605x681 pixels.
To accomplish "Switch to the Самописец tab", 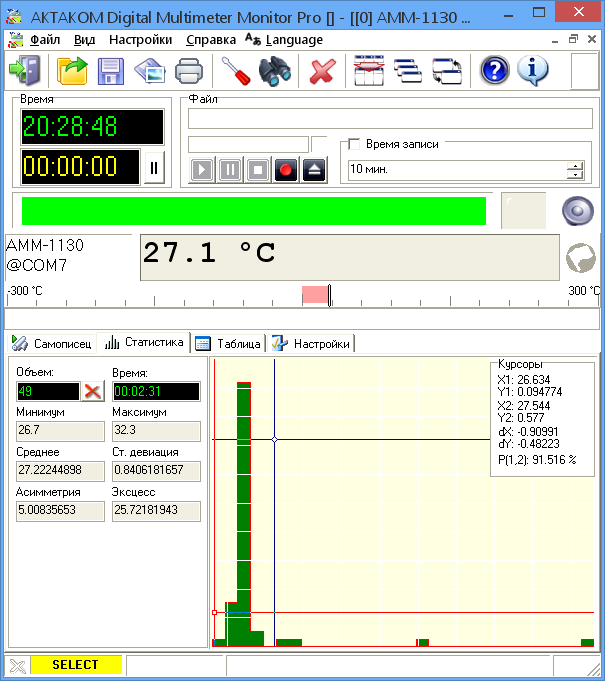I will tap(52, 344).
